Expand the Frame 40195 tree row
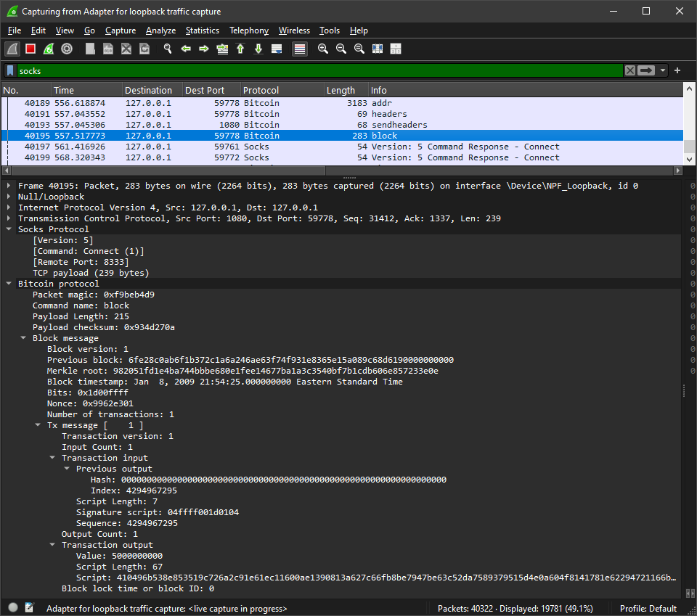This screenshot has width=697, height=616. [x=9, y=186]
